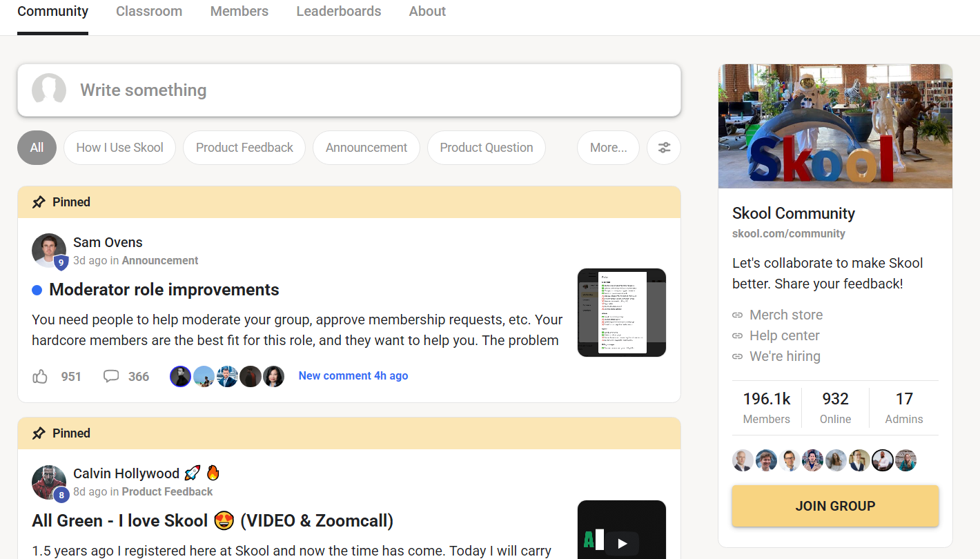Image resolution: width=980 pixels, height=559 pixels.
Task: Filter posts by Product Question
Action: 487,148
